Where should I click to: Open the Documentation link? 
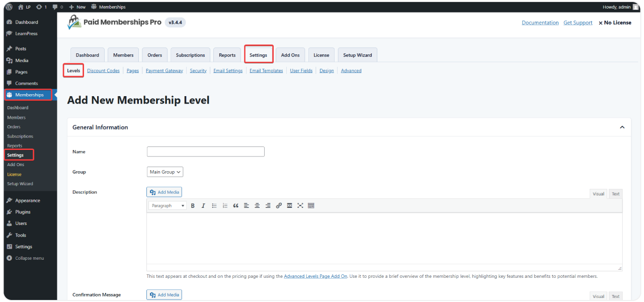click(x=540, y=22)
